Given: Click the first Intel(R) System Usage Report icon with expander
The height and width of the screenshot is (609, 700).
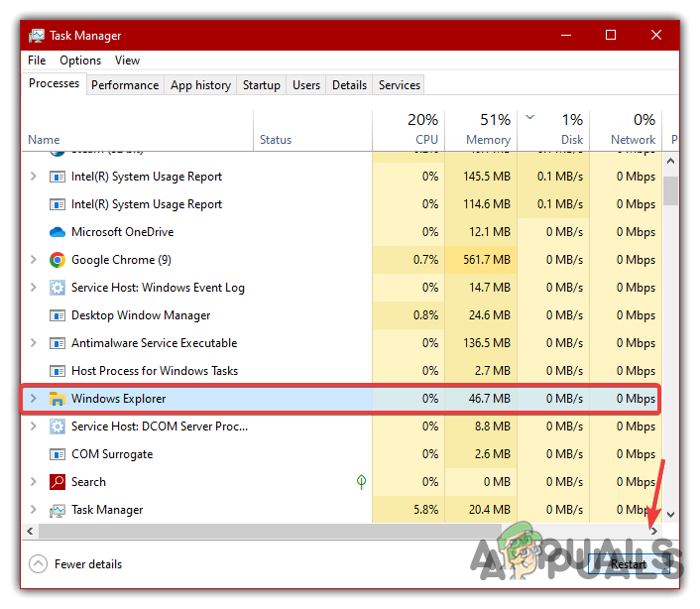Looking at the screenshot, I should 58,177.
